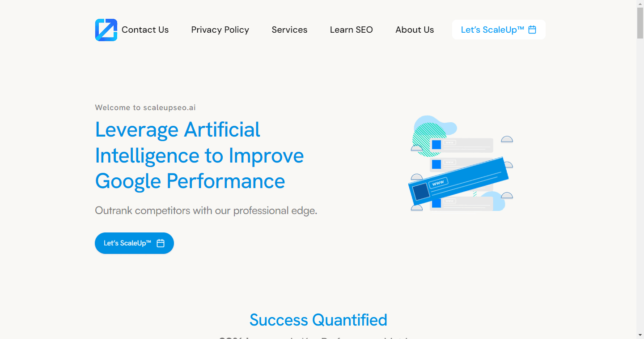The height and width of the screenshot is (339, 644).
Task: Click the 'www' badge in the illustration
Action: pos(438,183)
